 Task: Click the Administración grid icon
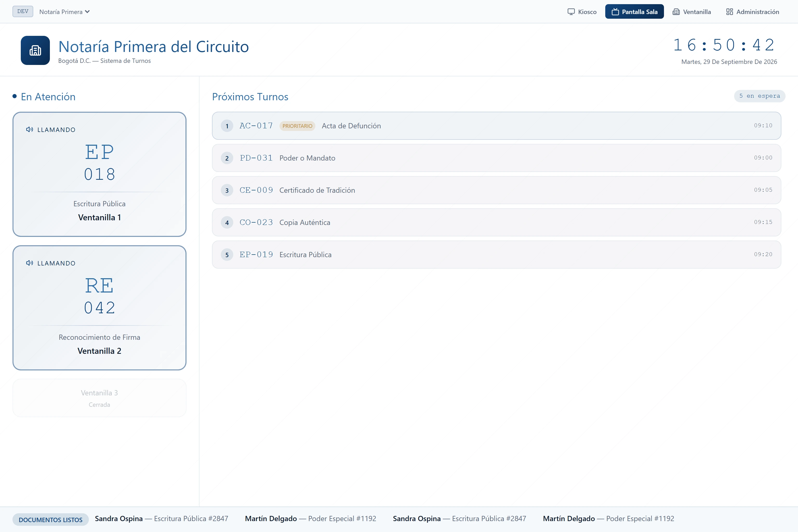point(729,11)
